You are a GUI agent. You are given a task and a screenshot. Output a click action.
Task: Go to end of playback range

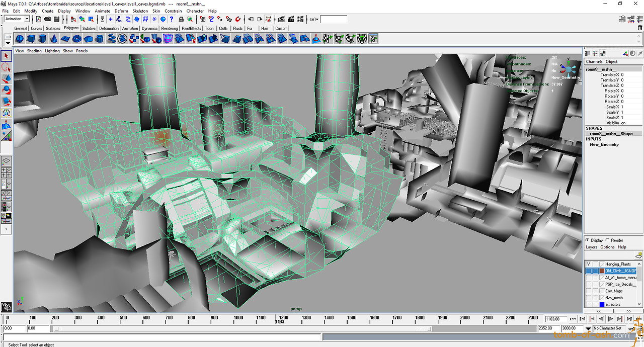[639, 319]
